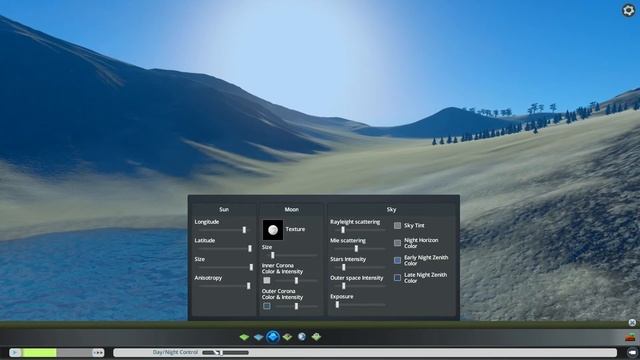Click the Mie scattering slider

[x=359, y=249]
